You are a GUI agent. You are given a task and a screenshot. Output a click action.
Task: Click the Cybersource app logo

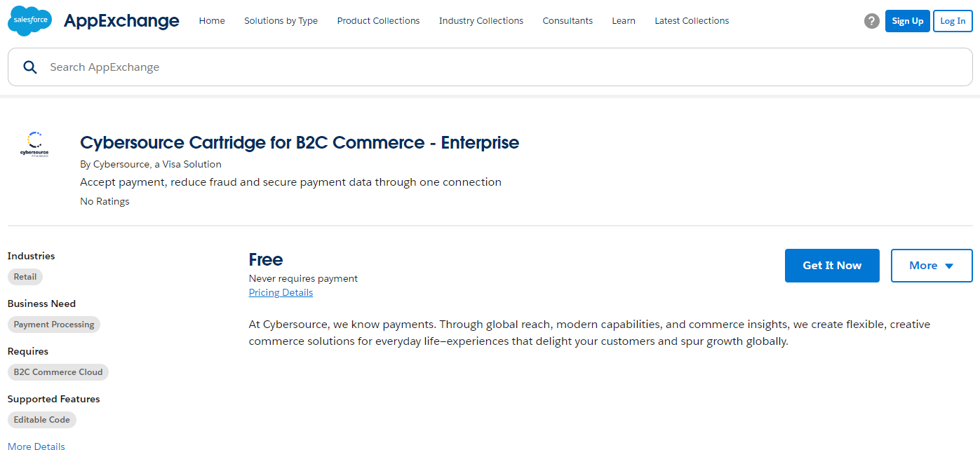(x=34, y=144)
